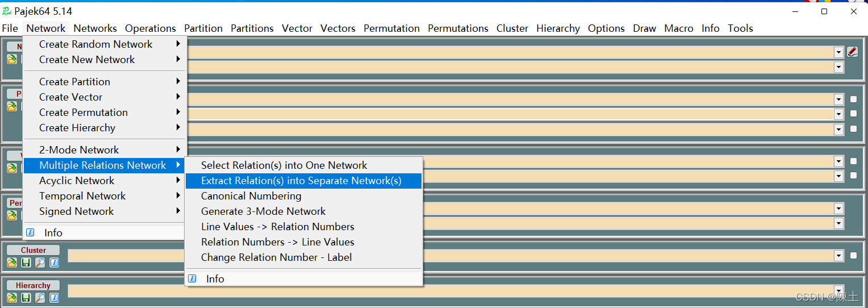Choose Generate 3-Mode Network
The height and width of the screenshot is (308, 868).
pyautogui.click(x=304, y=211)
